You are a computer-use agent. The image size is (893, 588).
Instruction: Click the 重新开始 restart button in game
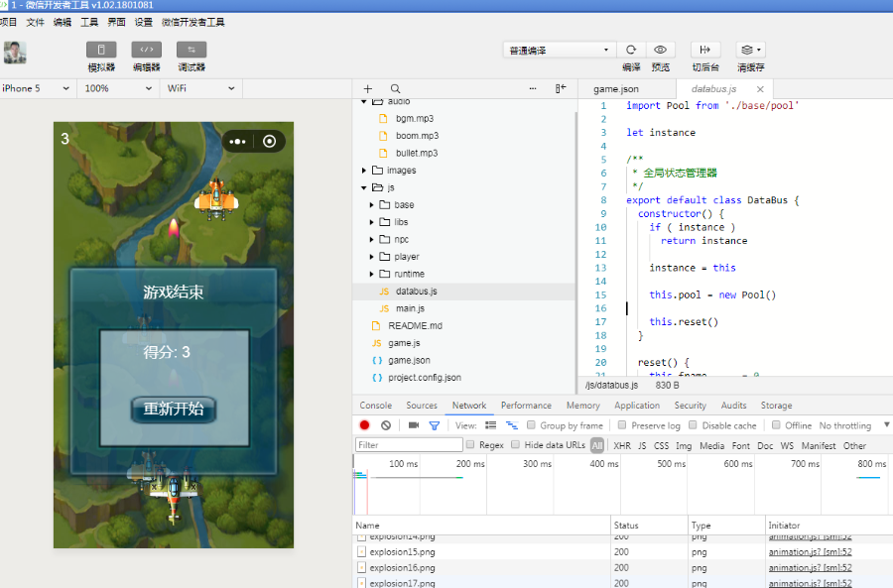point(174,410)
